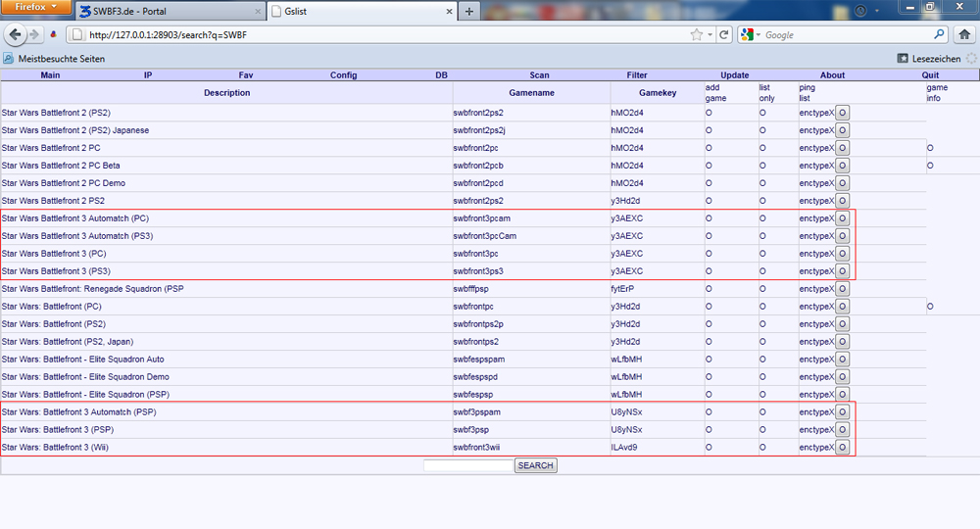Go back with the browser back arrow
Screen dimensions: 980x529
tap(16, 35)
